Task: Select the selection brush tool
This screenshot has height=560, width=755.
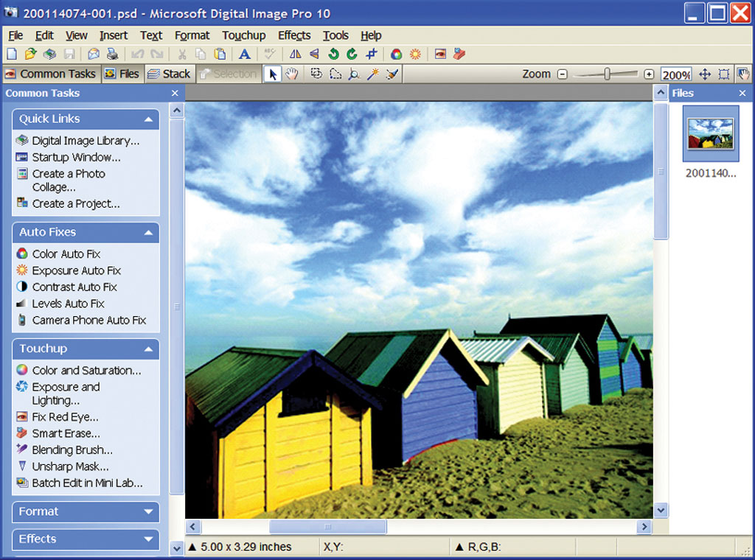Action: click(x=392, y=74)
